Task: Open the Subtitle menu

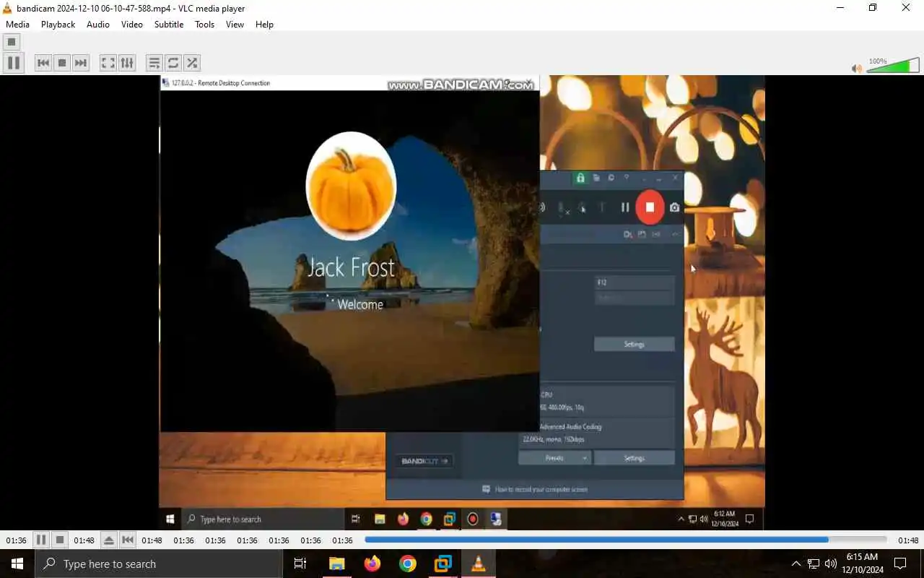Action: pyautogui.click(x=169, y=24)
